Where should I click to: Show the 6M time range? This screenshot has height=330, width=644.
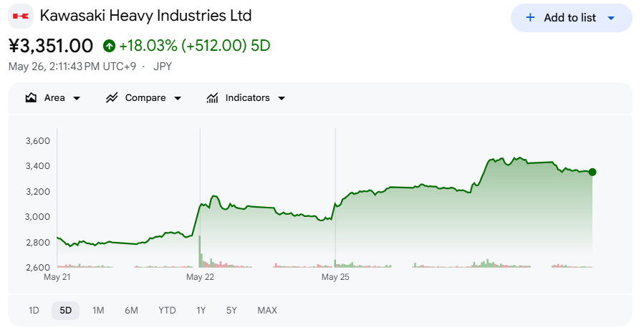(131, 310)
